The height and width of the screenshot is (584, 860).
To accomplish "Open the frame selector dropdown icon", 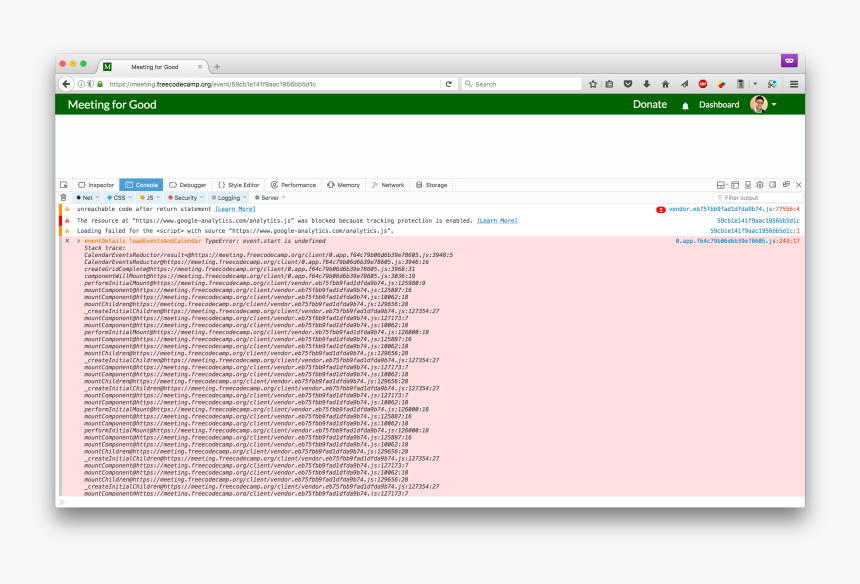I will (x=722, y=185).
